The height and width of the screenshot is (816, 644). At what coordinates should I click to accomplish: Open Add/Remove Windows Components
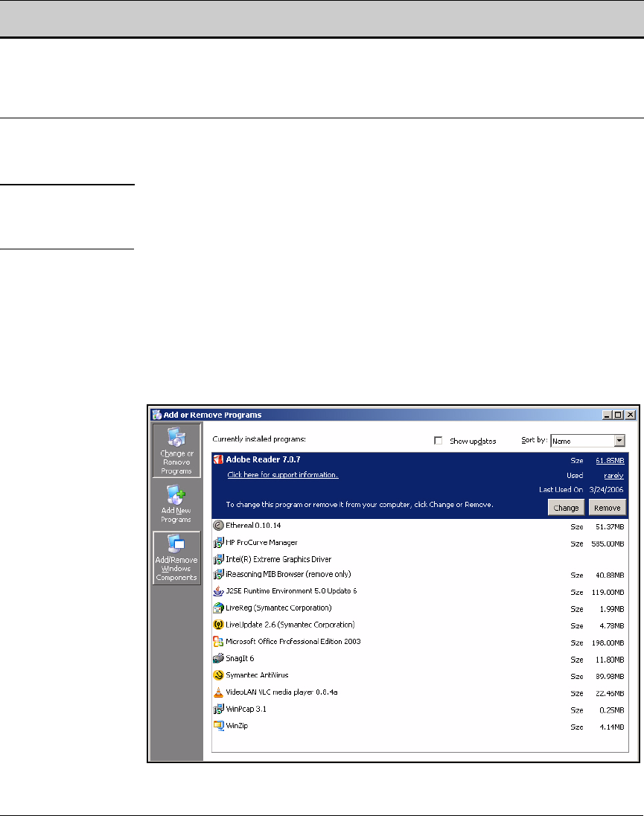[x=176, y=558]
